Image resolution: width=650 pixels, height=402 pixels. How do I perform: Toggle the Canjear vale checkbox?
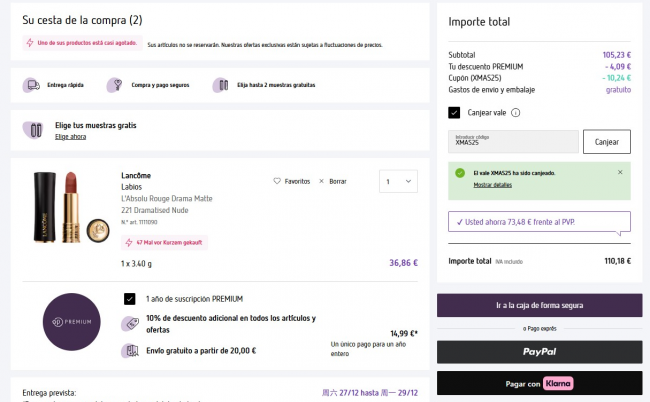pos(455,113)
